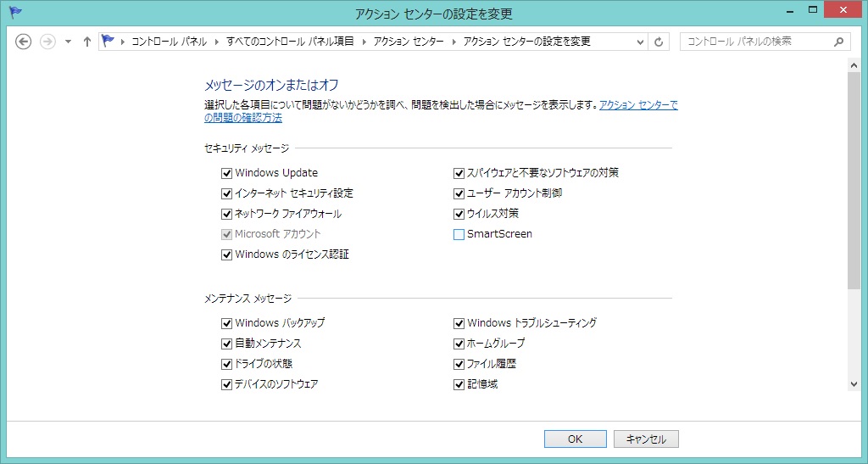Toggle ドライブの状態 checkbox
Image resolution: width=868 pixels, height=464 pixels.
[x=226, y=365]
